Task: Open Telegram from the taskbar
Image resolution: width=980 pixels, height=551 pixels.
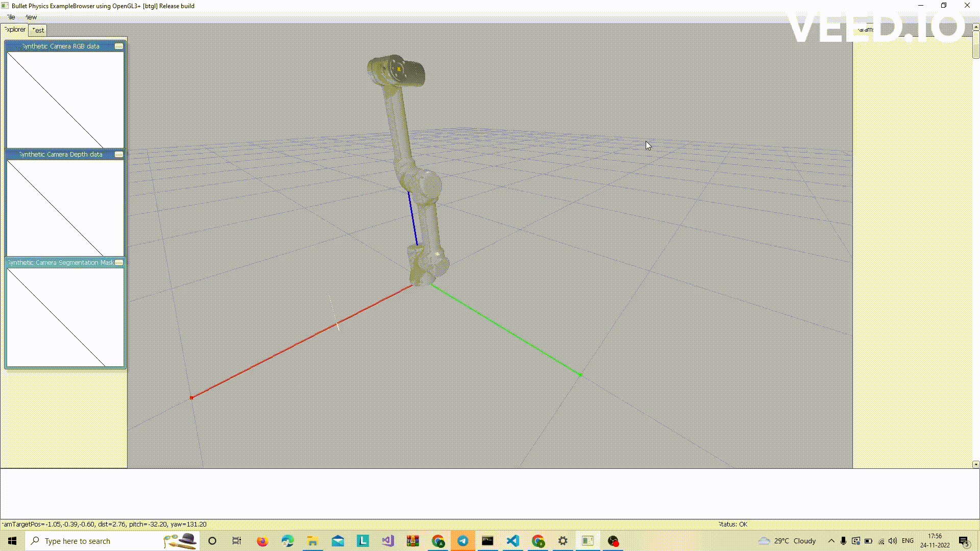Action: [462, 541]
